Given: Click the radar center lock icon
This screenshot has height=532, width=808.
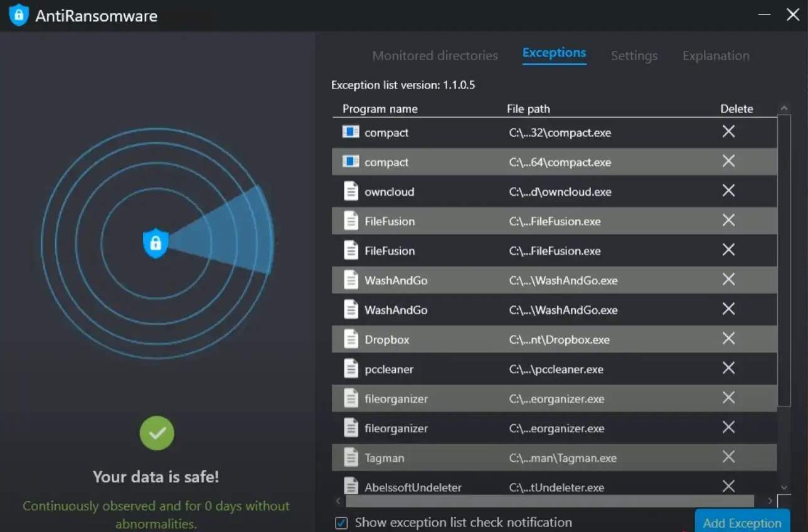Looking at the screenshot, I should point(156,243).
